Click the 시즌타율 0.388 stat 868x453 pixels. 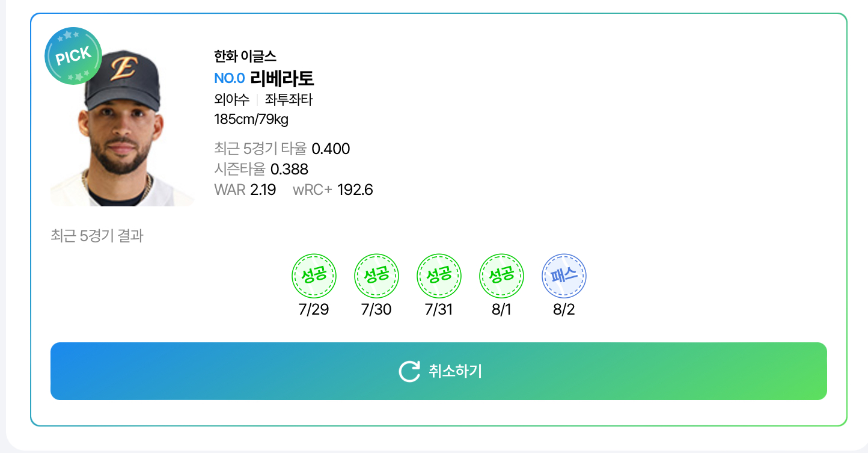pos(261,170)
